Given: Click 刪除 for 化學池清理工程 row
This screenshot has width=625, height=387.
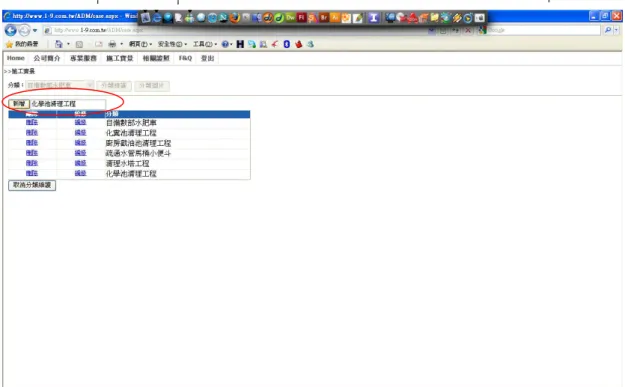Looking at the screenshot, I should [x=32, y=173].
